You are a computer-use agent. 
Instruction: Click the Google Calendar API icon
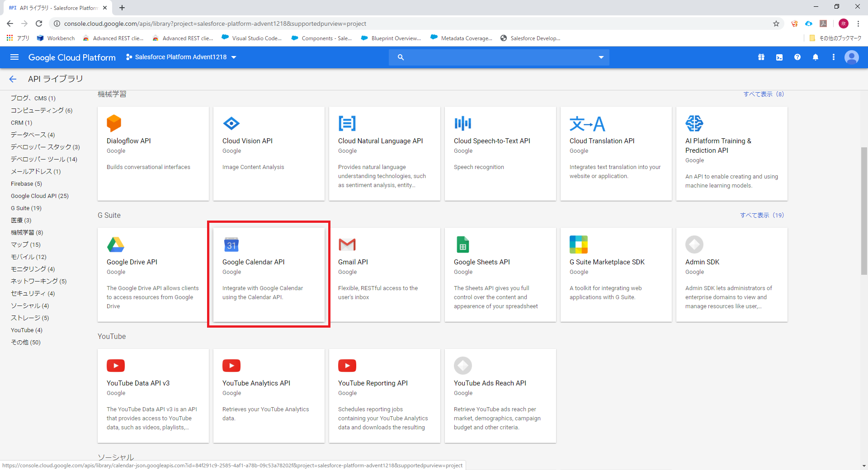pyautogui.click(x=231, y=244)
